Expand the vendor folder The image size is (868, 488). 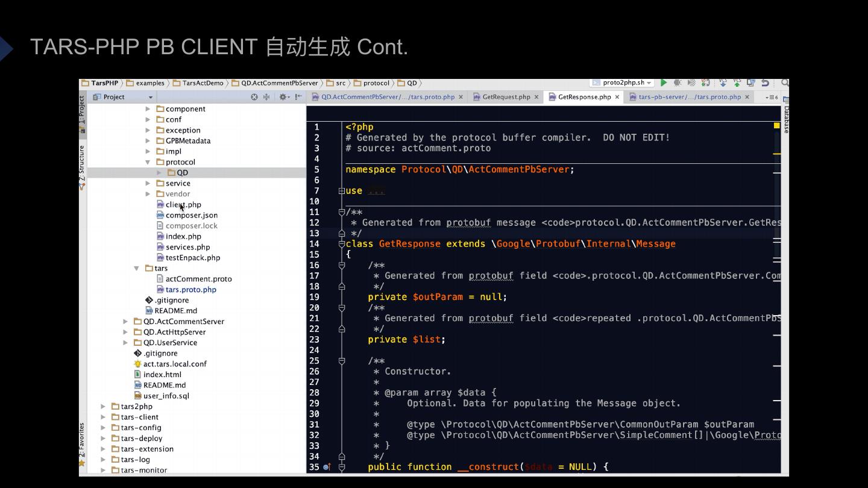tap(148, 194)
